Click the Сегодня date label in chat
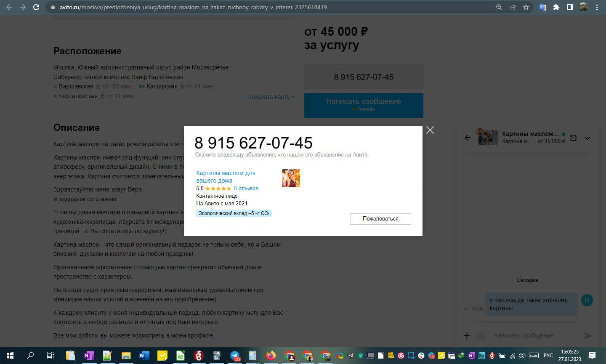 527,280
